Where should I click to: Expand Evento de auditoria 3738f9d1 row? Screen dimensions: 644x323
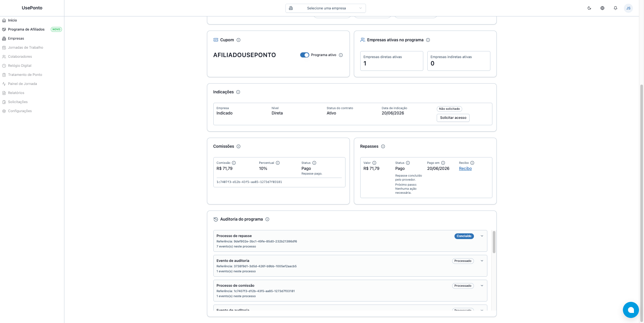pyautogui.click(x=482, y=261)
